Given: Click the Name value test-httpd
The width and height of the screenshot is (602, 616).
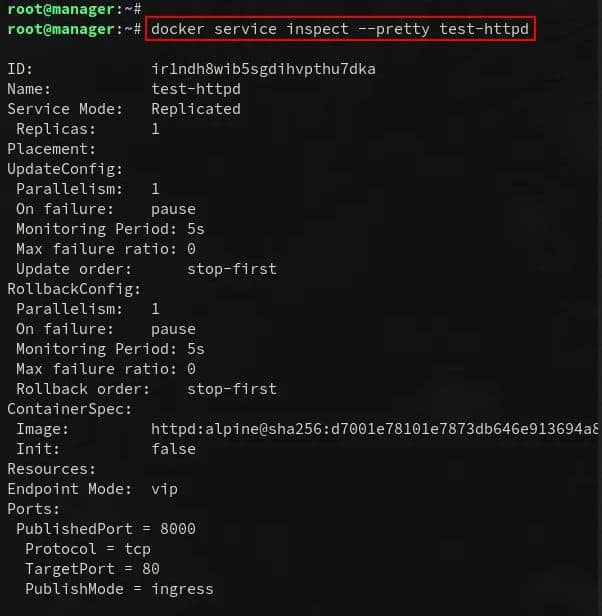Looking at the screenshot, I should (x=196, y=89).
